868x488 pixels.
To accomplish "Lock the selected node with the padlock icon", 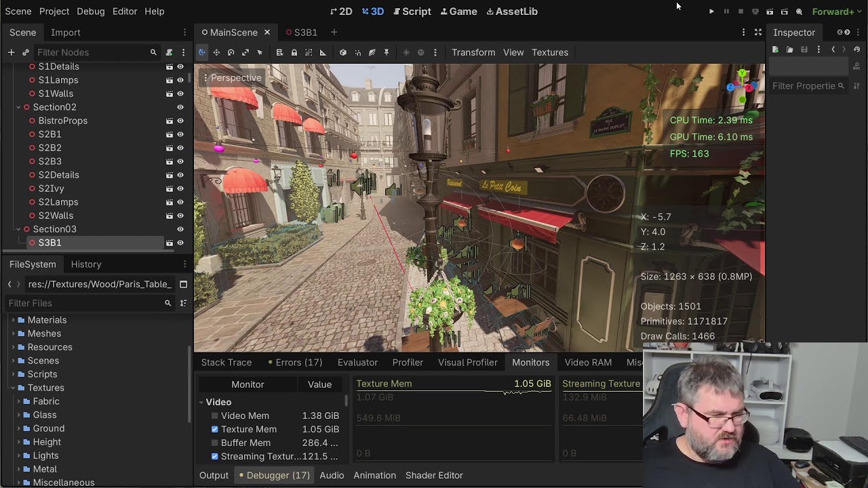I will point(294,52).
